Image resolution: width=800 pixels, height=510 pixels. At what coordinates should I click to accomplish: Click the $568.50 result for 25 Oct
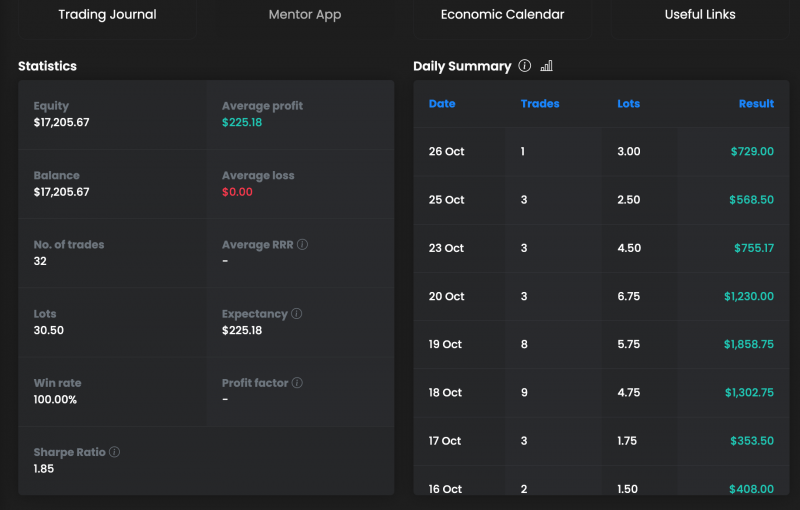752,200
